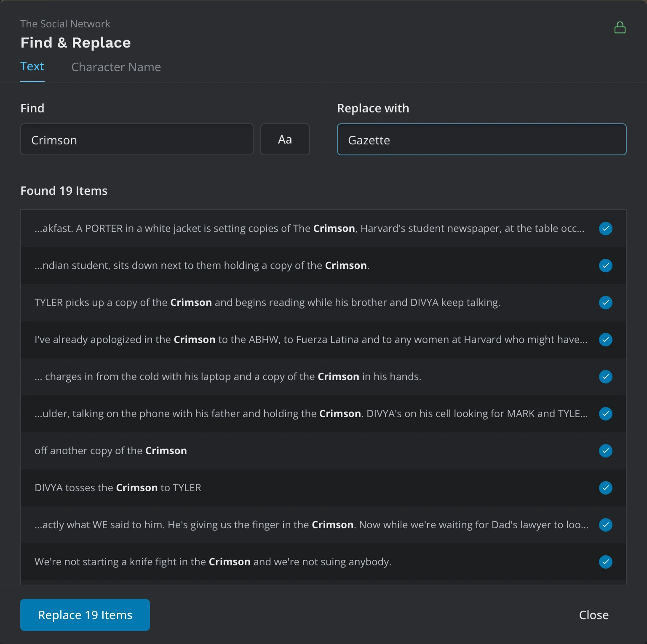Select result text 'DIVYA tosses the Crimson to TYLER'
The image size is (647, 644).
(x=118, y=488)
